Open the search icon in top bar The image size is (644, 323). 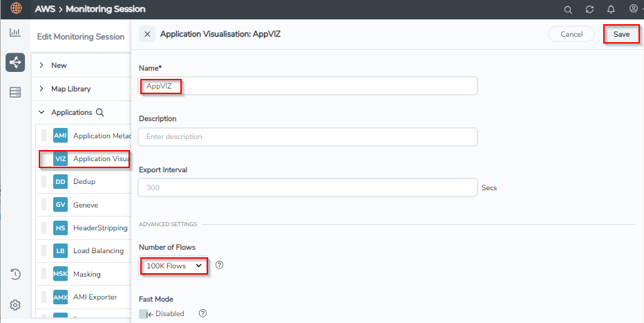pos(568,10)
